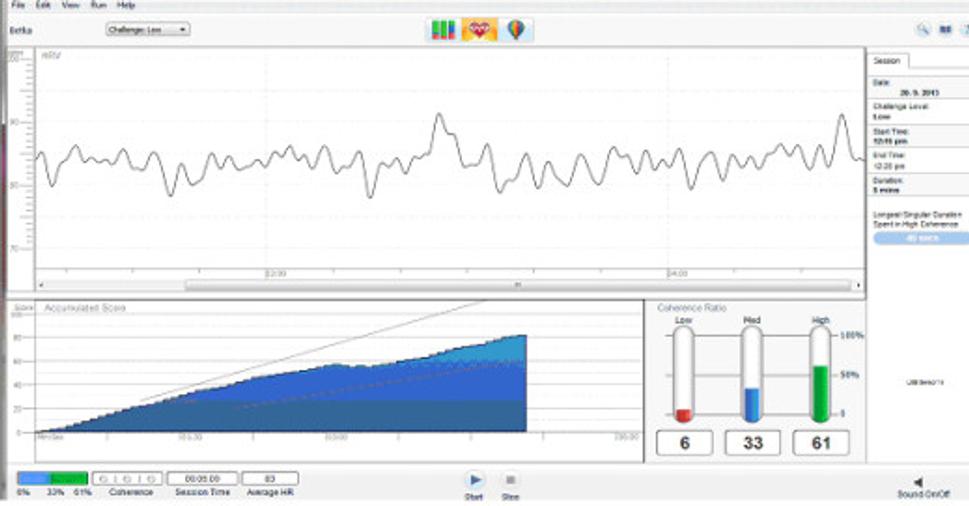Open the View menu
Screen dimensions: 969x506
point(71,5)
